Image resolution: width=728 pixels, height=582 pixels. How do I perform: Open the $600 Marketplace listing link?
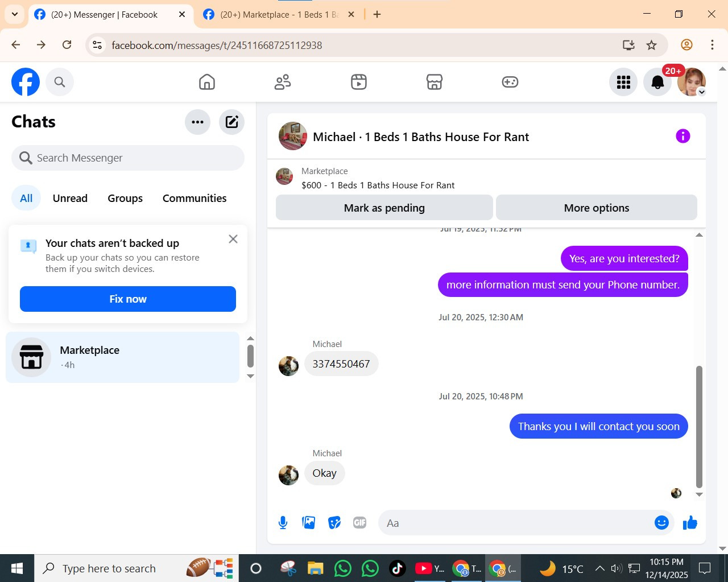378,185
